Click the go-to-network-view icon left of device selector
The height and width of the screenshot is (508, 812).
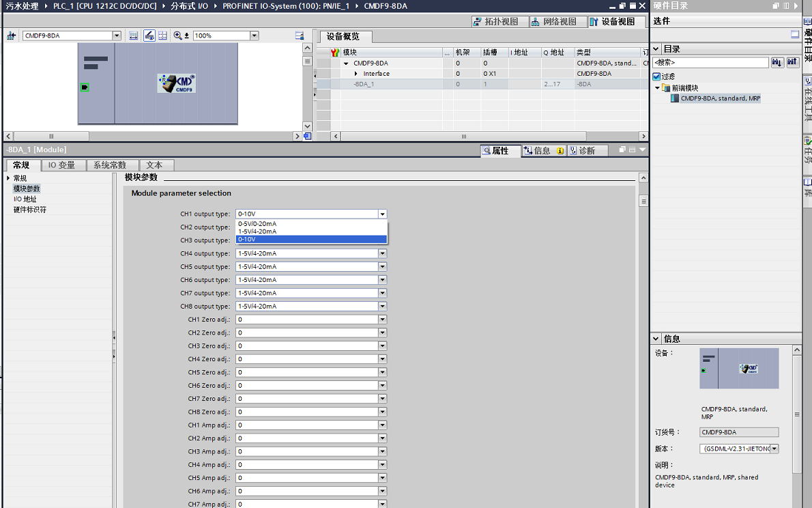[x=12, y=36]
